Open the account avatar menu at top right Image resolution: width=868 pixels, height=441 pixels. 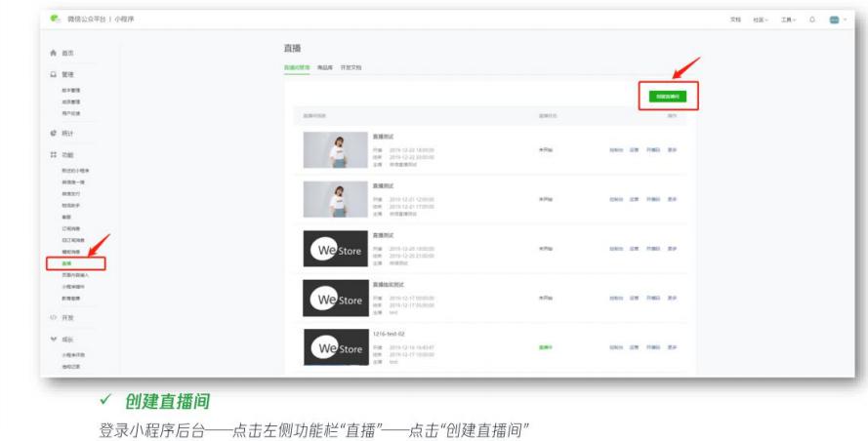835,20
